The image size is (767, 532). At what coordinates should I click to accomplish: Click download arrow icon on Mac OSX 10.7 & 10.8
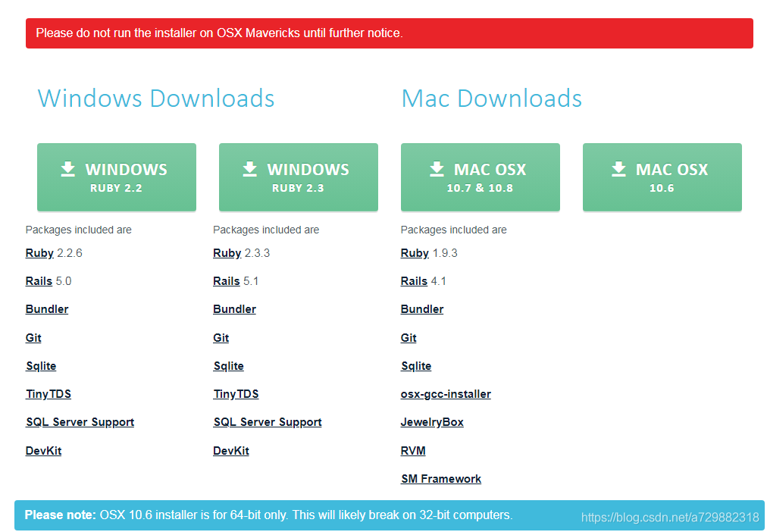(x=437, y=169)
